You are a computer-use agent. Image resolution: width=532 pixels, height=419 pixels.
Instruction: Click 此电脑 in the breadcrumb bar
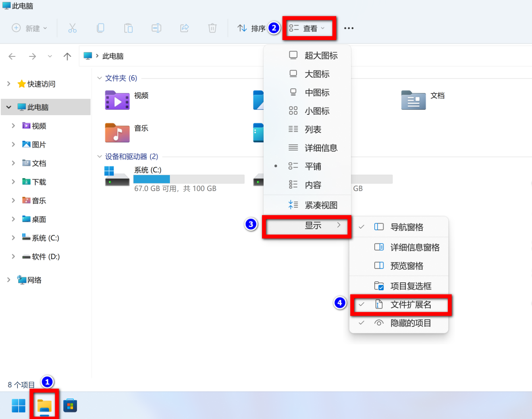[x=112, y=56]
